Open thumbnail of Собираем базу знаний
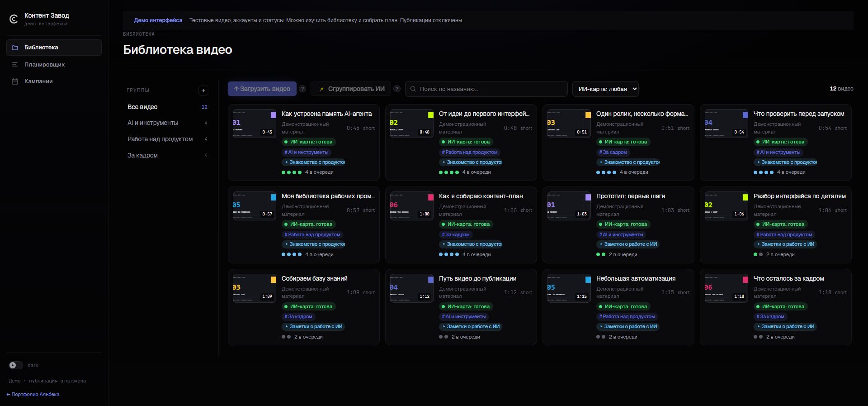This screenshot has width=868, height=406. pos(255,288)
